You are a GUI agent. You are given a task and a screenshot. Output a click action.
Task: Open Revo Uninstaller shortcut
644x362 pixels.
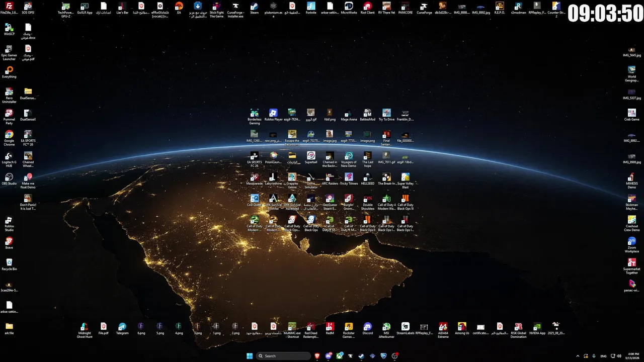pyautogui.click(x=9, y=96)
